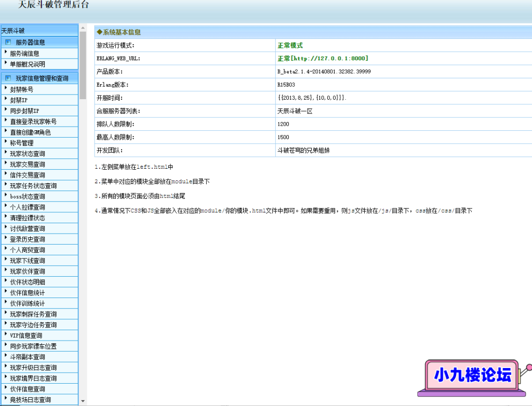Click the sidebar scrollbar thumb

83,65
